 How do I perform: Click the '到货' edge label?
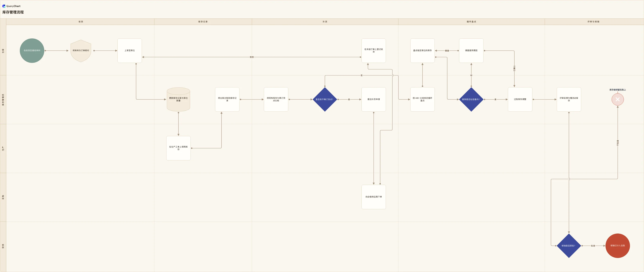pos(252,57)
